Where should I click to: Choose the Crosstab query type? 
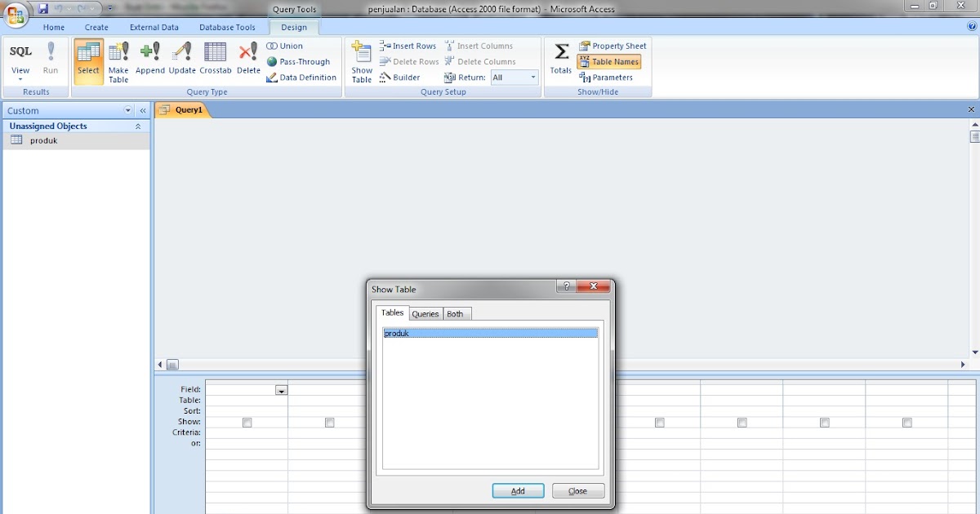216,60
